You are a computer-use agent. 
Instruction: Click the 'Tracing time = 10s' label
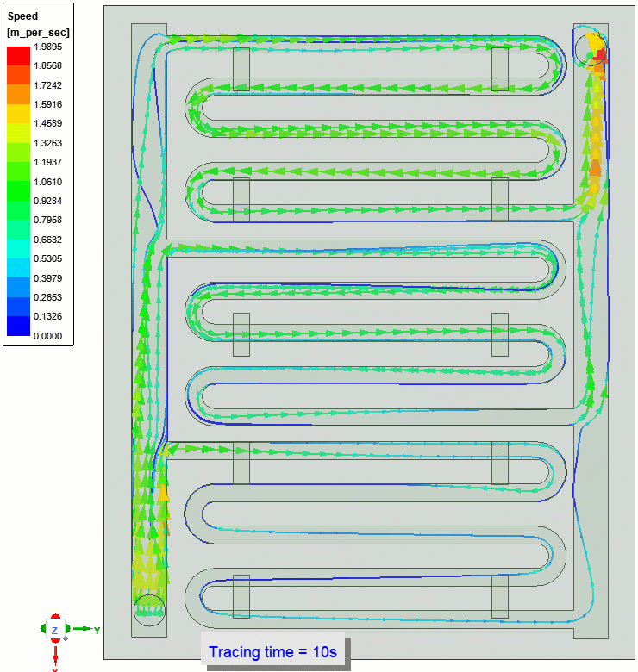273,652
